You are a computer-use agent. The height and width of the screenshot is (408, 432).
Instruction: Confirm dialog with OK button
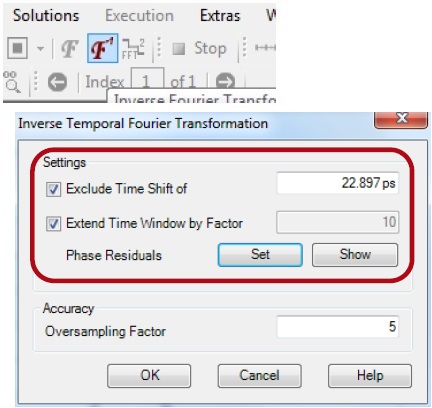(x=149, y=376)
